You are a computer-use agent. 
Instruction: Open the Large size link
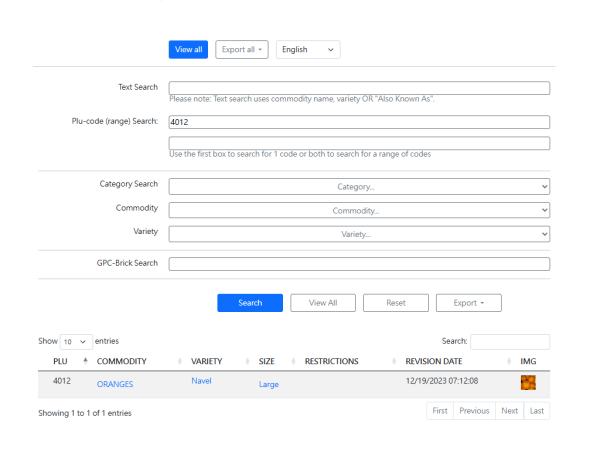click(269, 385)
